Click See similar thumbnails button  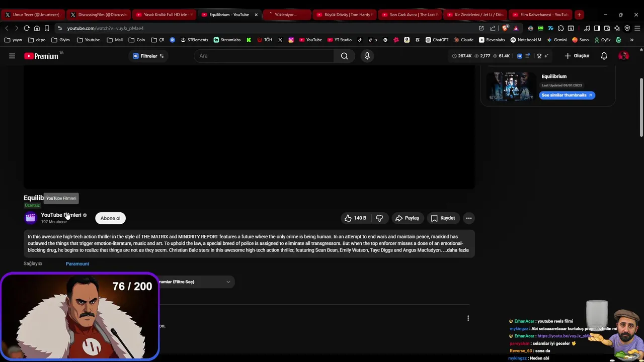point(567,95)
